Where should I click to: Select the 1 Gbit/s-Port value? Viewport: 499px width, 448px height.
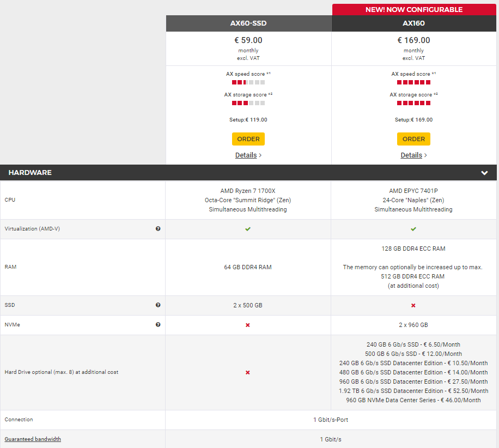331,420
